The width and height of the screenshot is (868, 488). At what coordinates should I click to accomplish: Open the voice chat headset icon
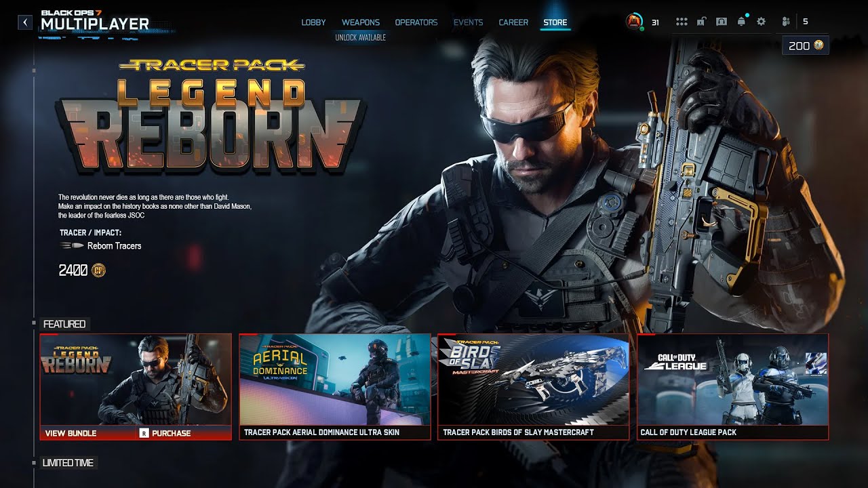(722, 22)
